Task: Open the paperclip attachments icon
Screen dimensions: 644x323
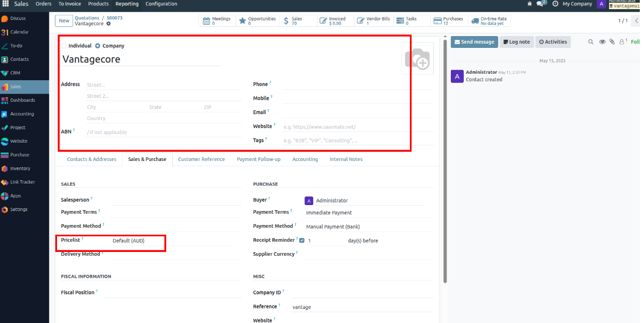Action: [x=612, y=42]
